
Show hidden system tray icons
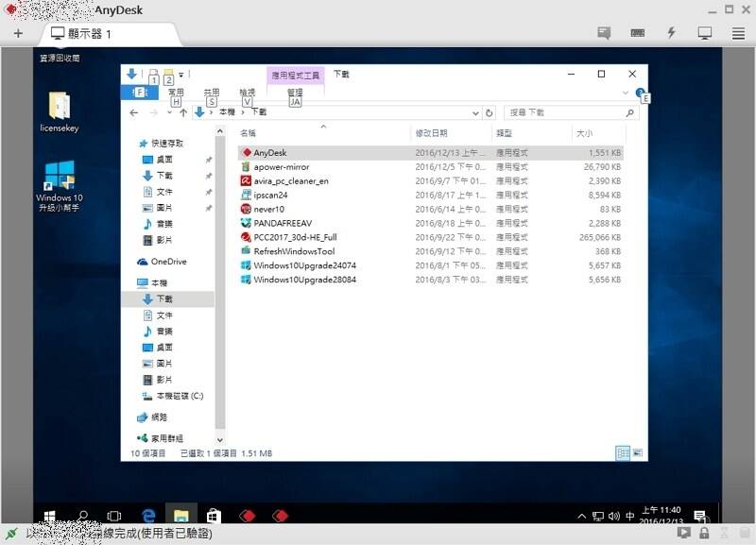click(x=582, y=516)
